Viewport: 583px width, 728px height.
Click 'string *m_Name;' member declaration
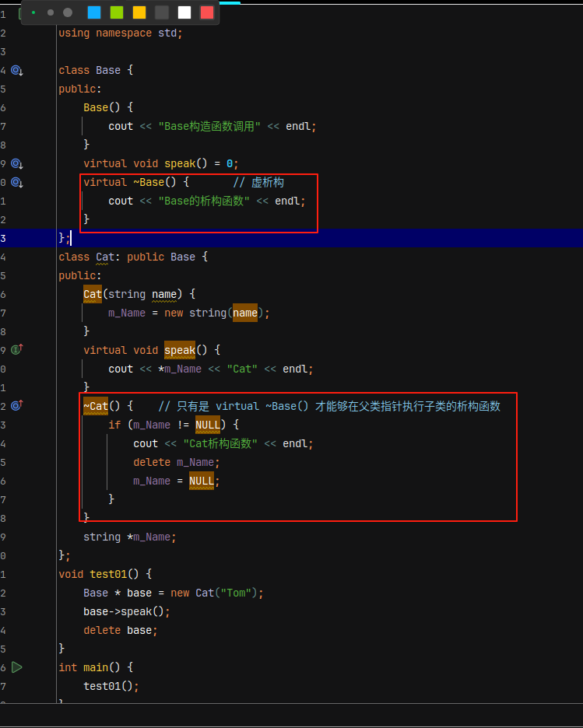130,537
